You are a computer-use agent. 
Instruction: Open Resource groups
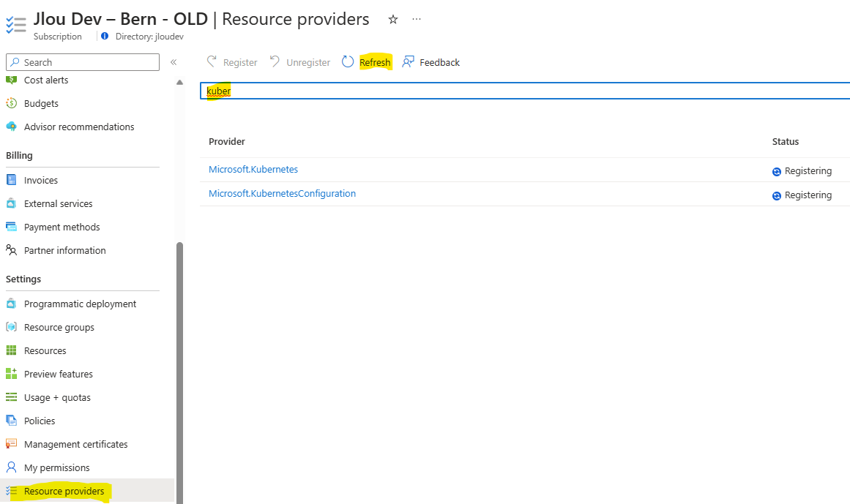click(x=59, y=327)
